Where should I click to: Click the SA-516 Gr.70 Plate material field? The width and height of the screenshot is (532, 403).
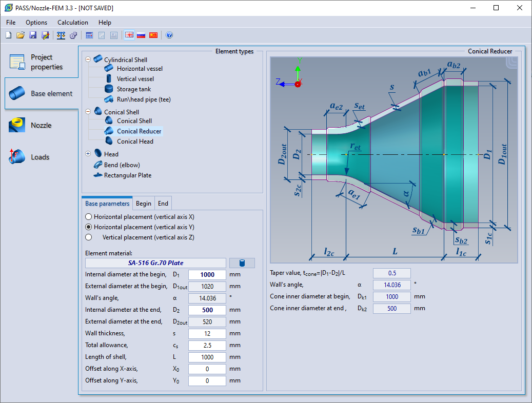pyautogui.click(x=156, y=263)
